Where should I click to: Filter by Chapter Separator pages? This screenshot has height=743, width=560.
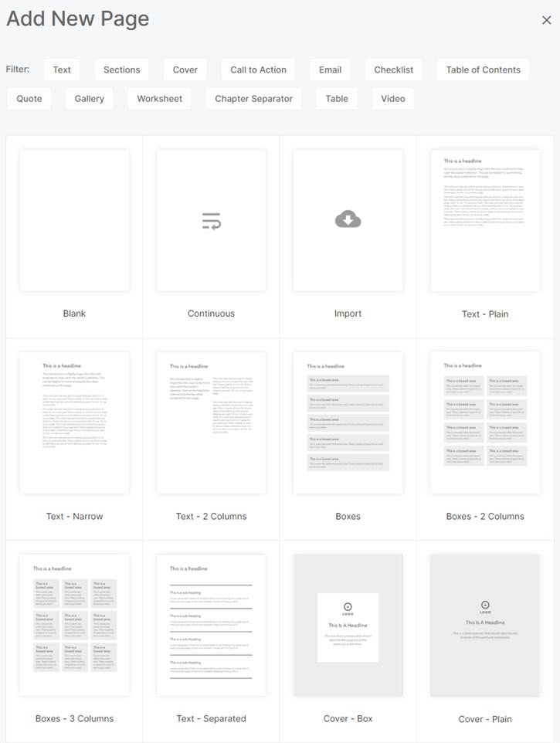(253, 99)
